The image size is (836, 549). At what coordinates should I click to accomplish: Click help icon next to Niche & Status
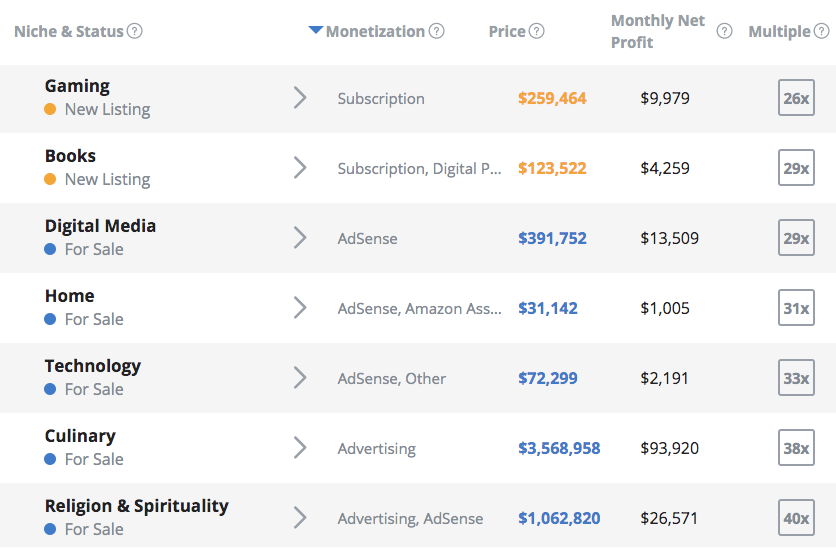coord(135,31)
